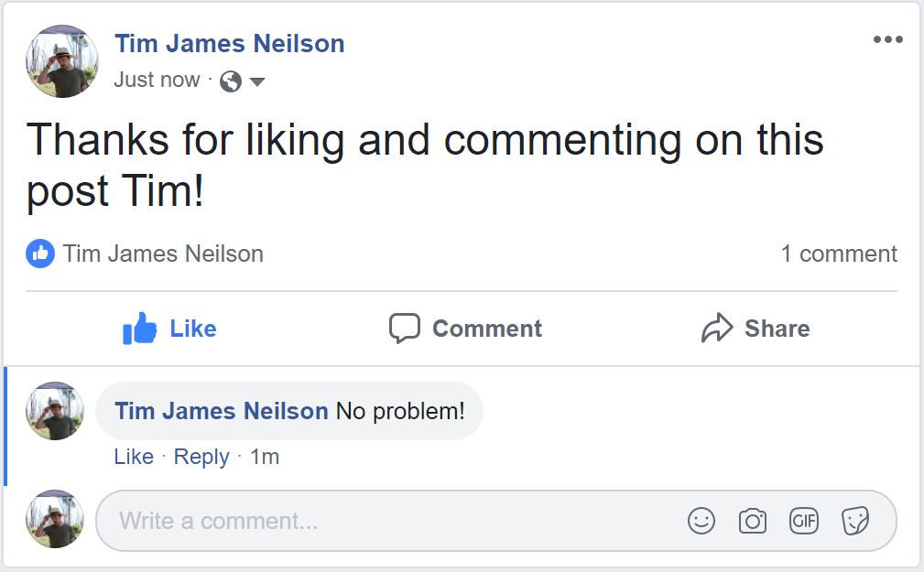
Task: Open Tim James Neilson's profile from post header
Action: (229, 43)
